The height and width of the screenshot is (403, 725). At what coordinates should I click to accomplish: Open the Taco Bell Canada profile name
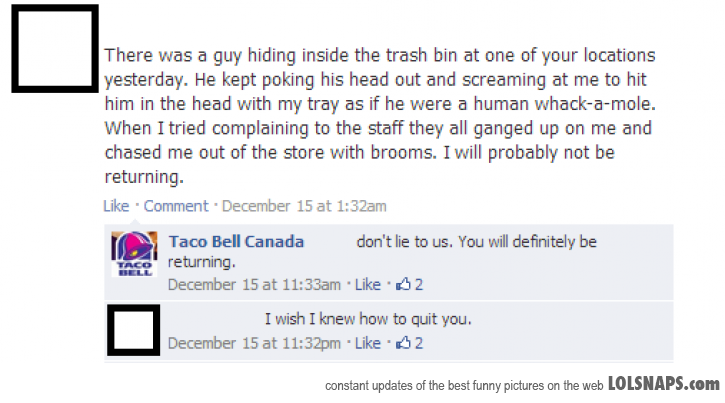click(x=236, y=241)
